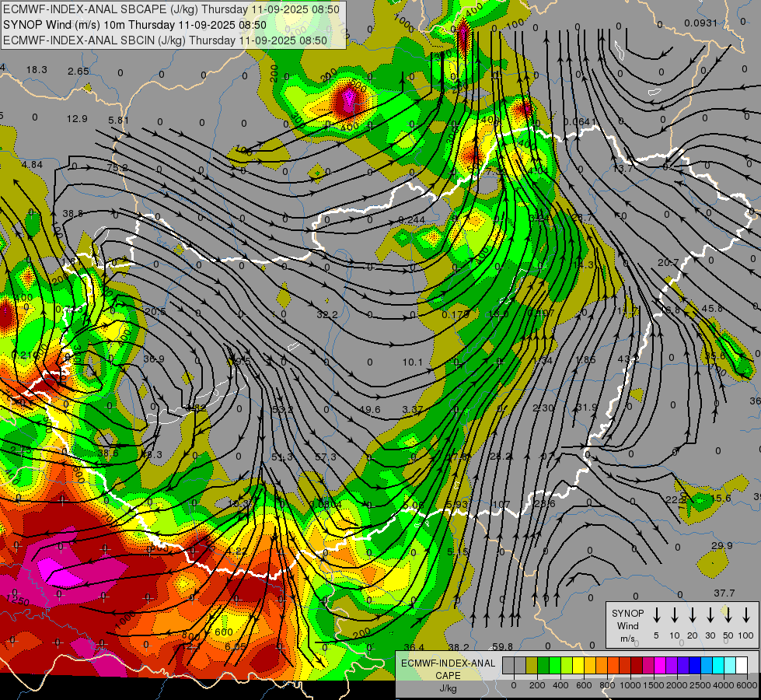Click the 15.6 value on the map
761x700 pixels.
tap(721, 498)
